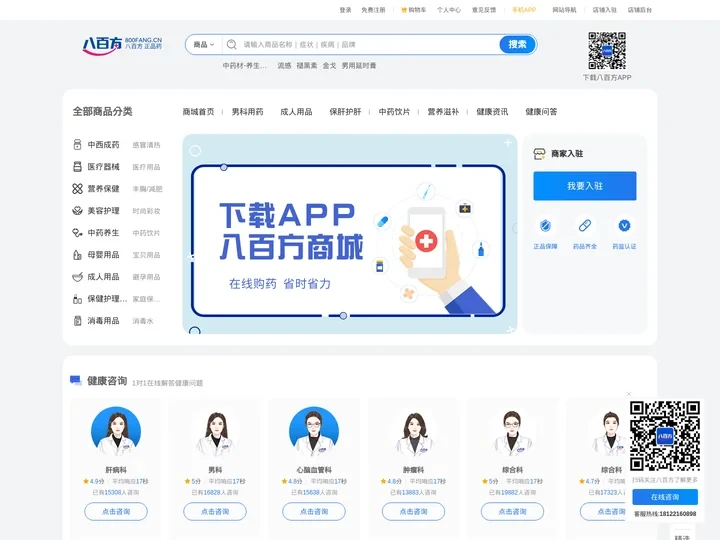The width and height of the screenshot is (720, 540).
Task: Open the 商城首页 nav tab
Action: [x=198, y=112]
